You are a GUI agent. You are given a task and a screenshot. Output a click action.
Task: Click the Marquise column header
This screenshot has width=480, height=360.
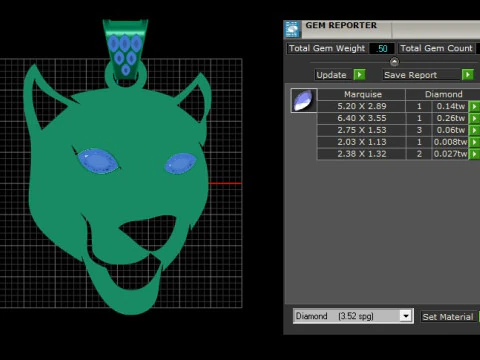coord(362,94)
